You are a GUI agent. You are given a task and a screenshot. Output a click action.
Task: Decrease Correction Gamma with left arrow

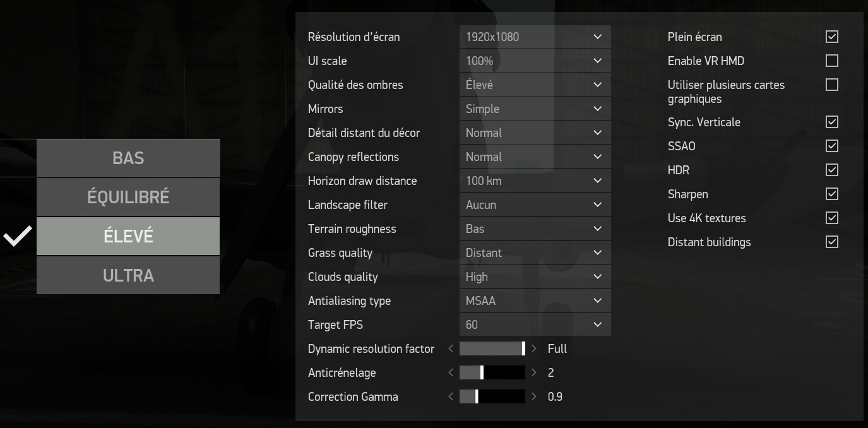point(451,396)
